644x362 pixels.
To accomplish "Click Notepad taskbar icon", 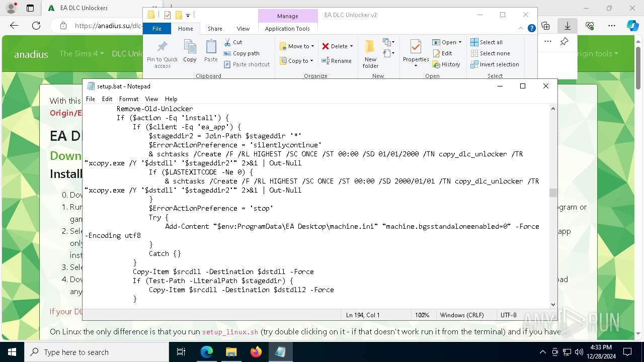I will [281, 352].
